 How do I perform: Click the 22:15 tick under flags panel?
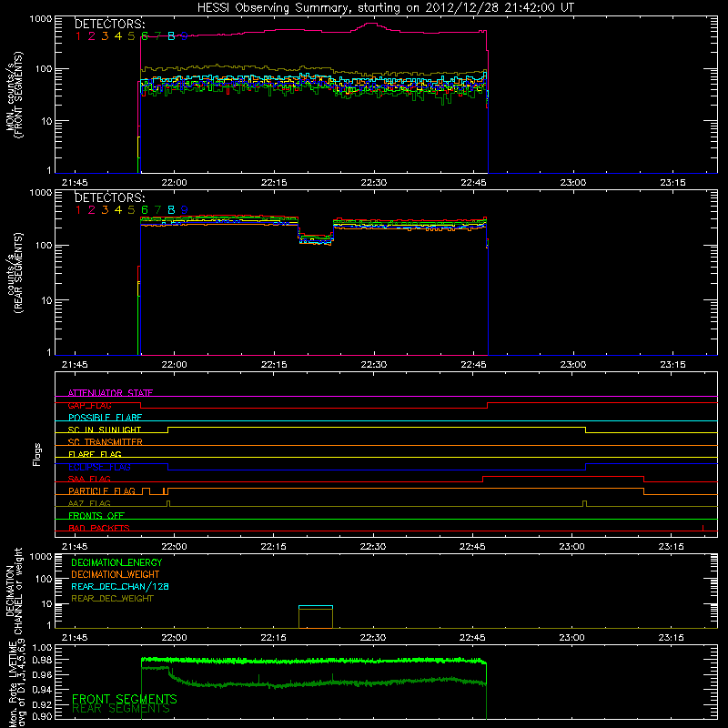[x=274, y=547]
